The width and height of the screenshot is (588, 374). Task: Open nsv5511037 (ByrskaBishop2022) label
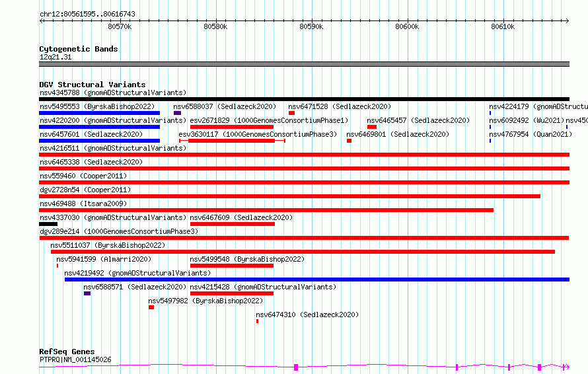coord(108,245)
